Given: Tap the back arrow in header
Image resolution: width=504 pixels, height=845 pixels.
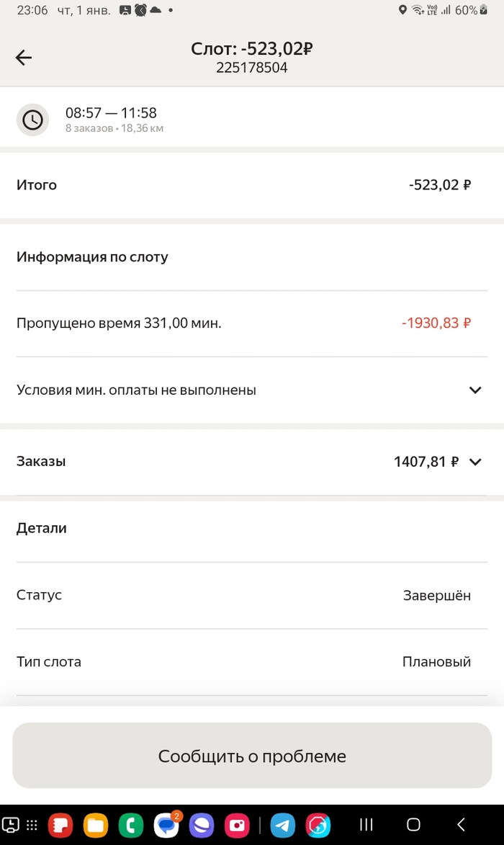Looking at the screenshot, I should pos(24,58).
